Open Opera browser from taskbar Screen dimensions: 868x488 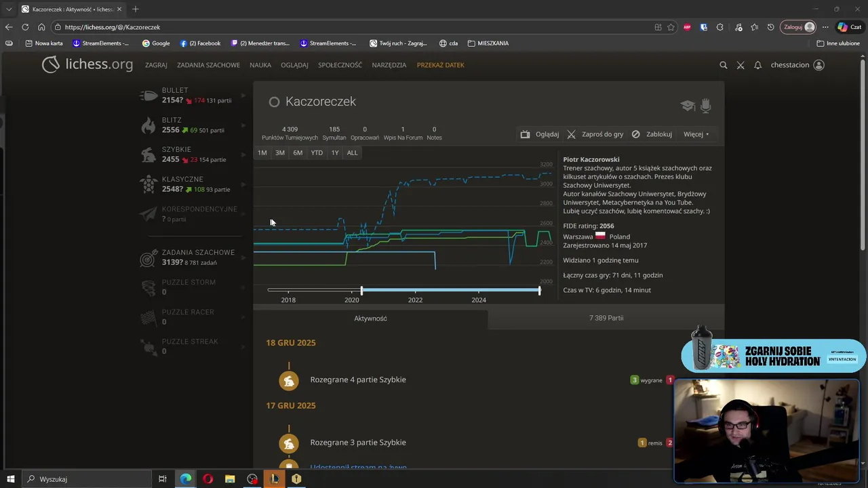[208, 479]
